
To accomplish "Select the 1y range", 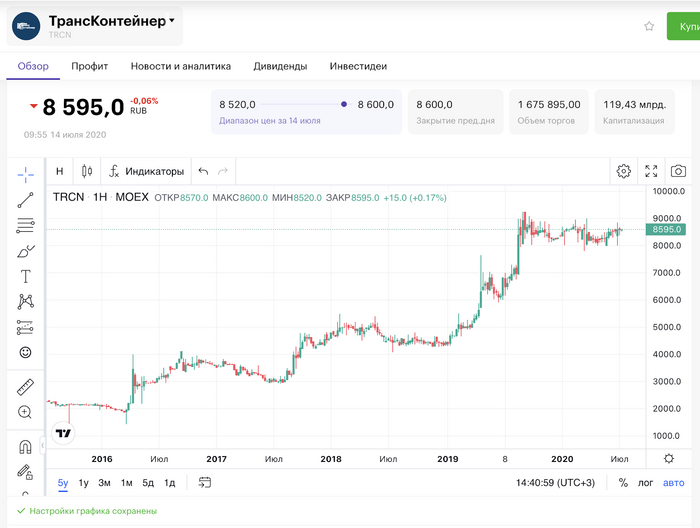I will tap(83, 483).
